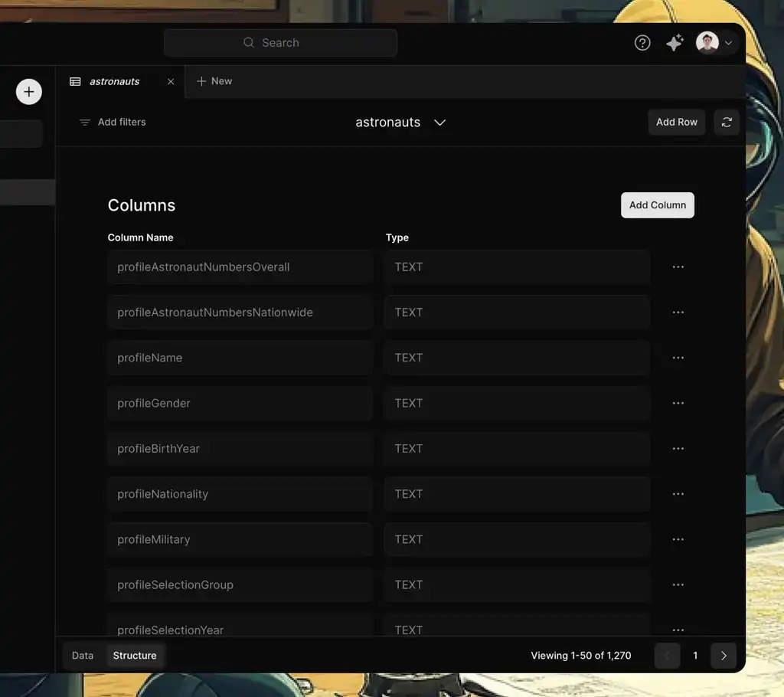Open options menu for profileName column
The image size is (784, 697).
coord(678,358)
